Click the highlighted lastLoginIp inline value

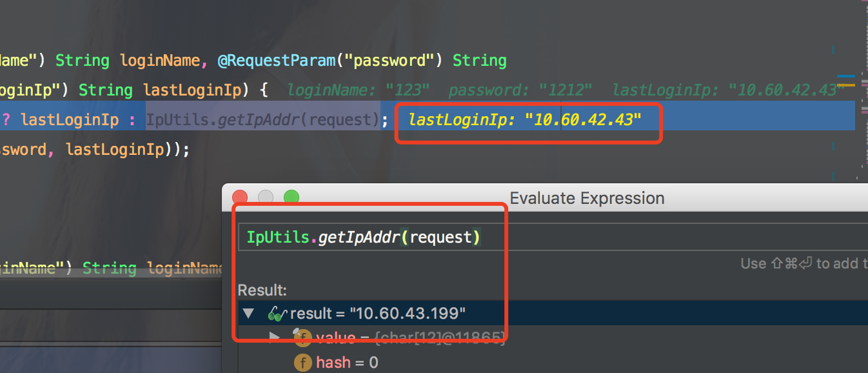point(526,119)
